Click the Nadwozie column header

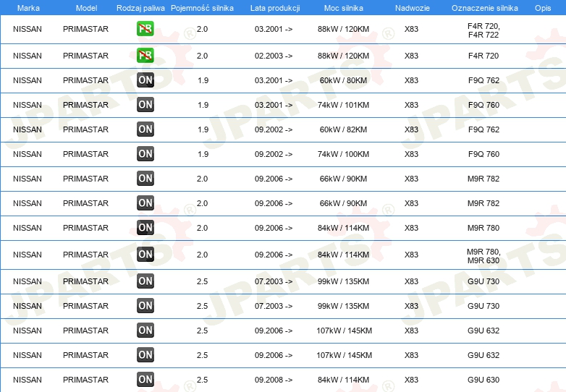click(413, 8)
